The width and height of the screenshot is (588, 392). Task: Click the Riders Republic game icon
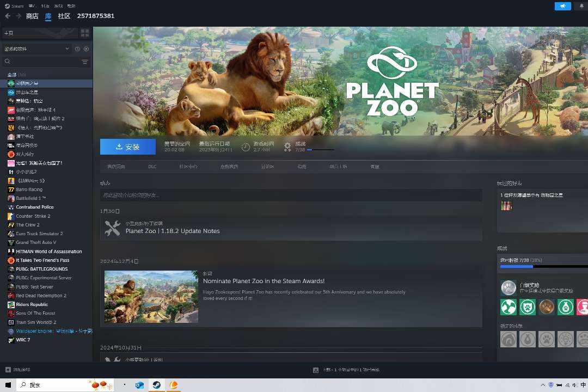pos(11,304)
